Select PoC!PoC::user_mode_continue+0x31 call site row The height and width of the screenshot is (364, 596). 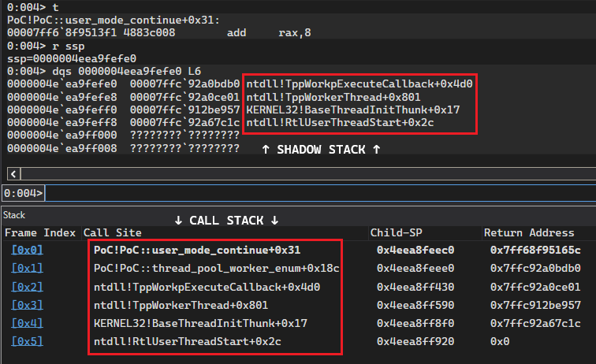pos(197,250)
